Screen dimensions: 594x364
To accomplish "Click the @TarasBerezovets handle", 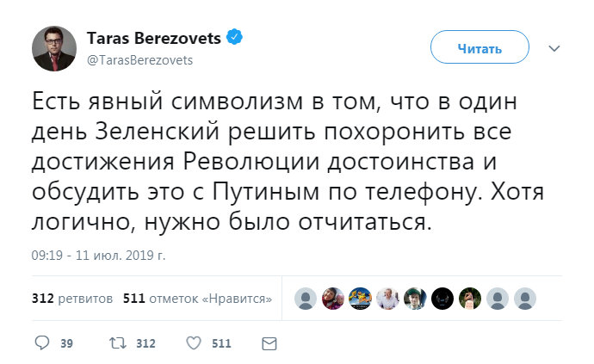I will pyautogui.click(x=140, y=59).
